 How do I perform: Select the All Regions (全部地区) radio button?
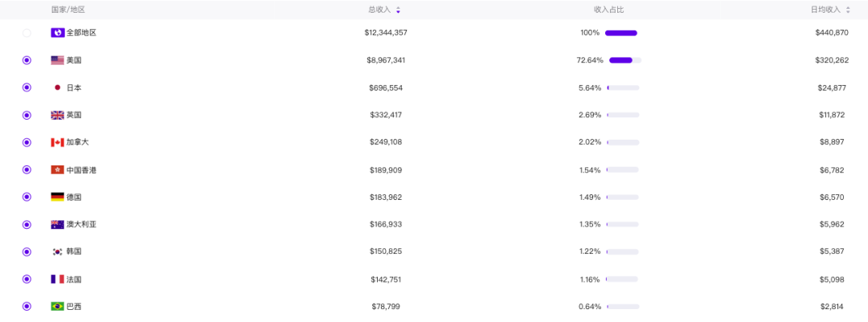27,33
